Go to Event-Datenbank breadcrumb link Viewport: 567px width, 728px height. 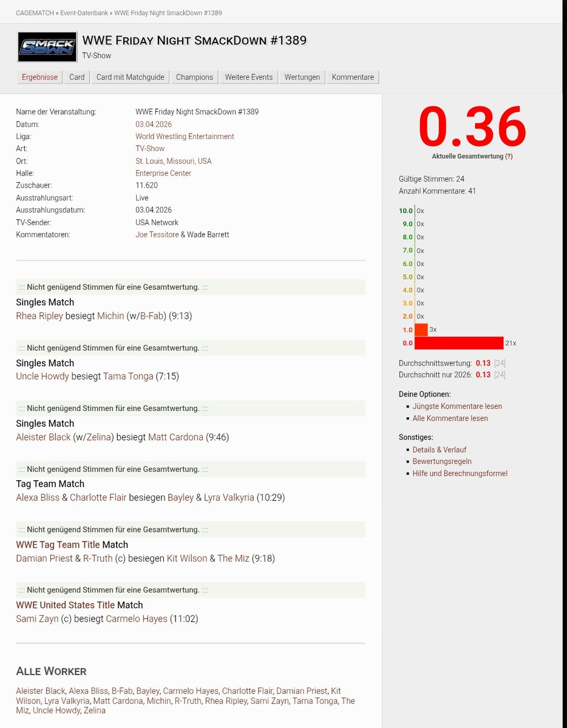coord(84,13)
